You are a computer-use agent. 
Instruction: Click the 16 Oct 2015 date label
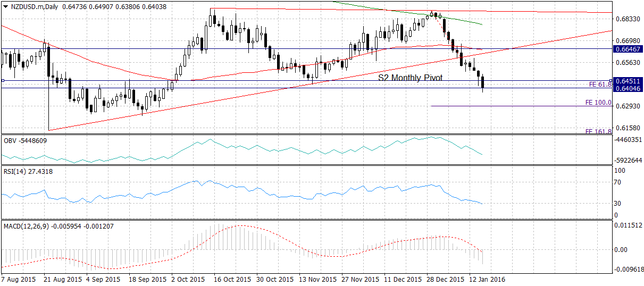[232, 279]
